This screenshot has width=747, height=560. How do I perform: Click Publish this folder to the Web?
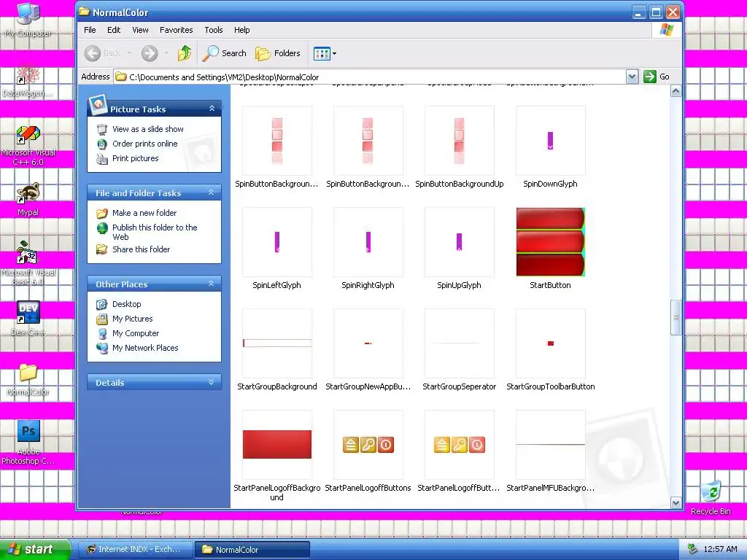155,232
